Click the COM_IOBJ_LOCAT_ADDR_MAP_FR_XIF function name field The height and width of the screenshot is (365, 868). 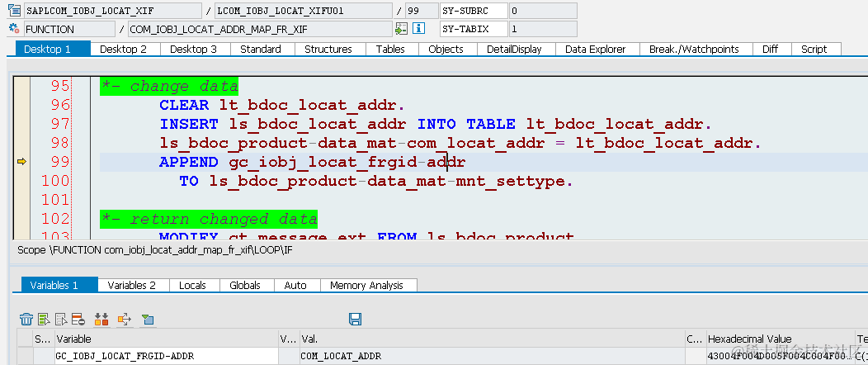(x=260, y=29)
